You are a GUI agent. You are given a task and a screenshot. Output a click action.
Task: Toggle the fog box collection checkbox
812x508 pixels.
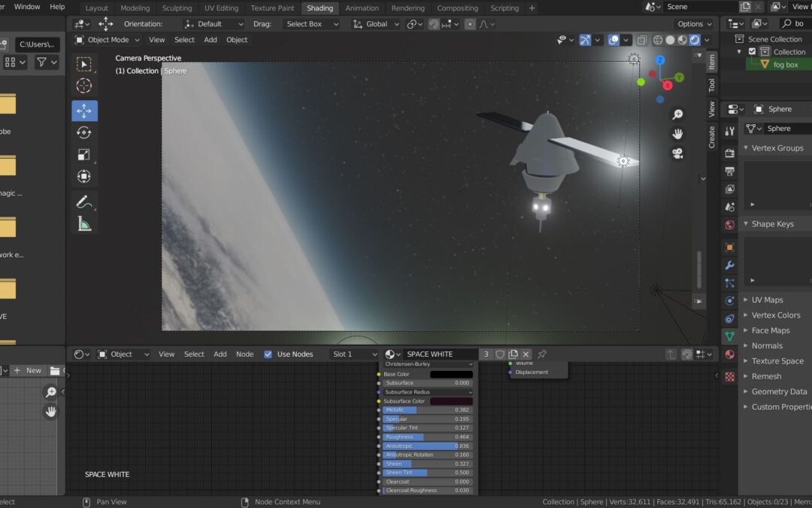pos(752,52)
